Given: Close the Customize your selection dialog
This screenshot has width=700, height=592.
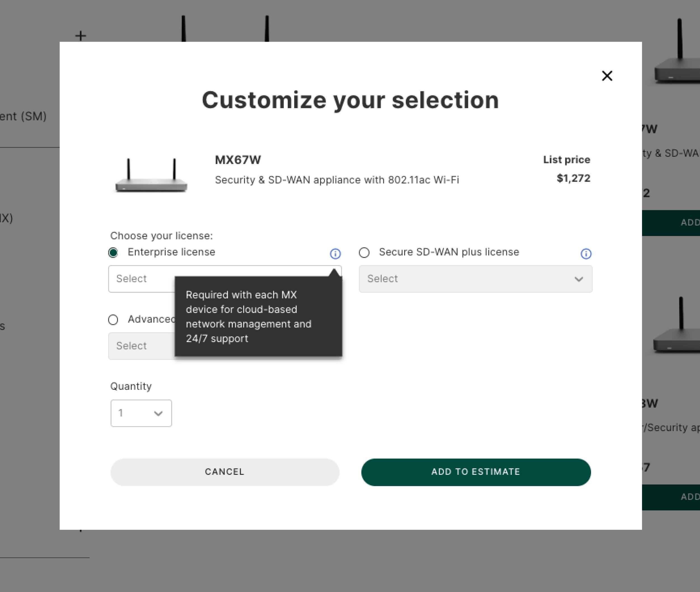Looking at the screenshot, I should coord(607,76).
